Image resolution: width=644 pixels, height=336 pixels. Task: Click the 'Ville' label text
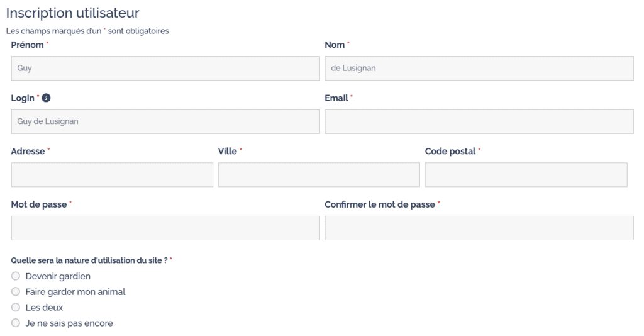228,152
